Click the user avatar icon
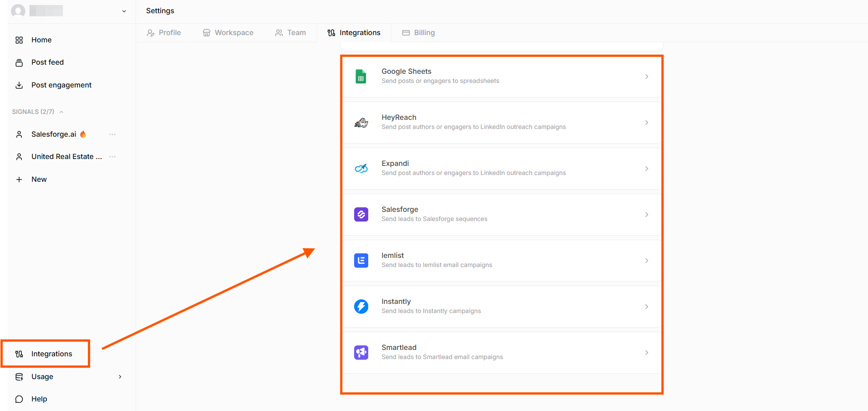This screenshot has width=868, height=411. coord(18,11)
